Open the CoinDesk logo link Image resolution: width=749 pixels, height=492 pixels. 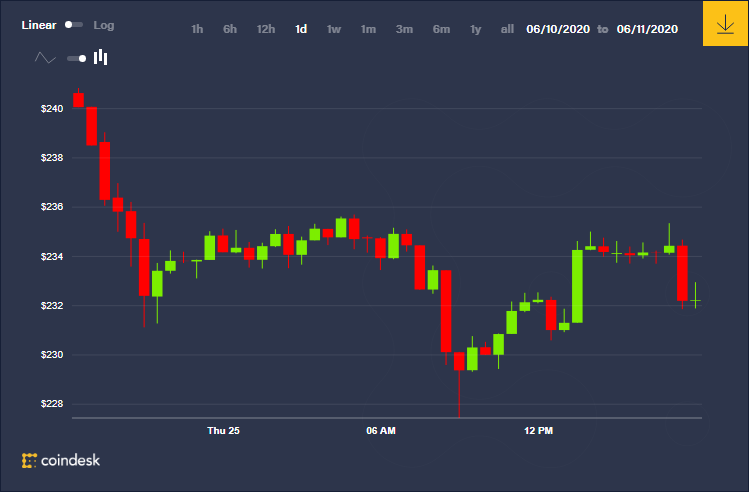coord(61,460)
